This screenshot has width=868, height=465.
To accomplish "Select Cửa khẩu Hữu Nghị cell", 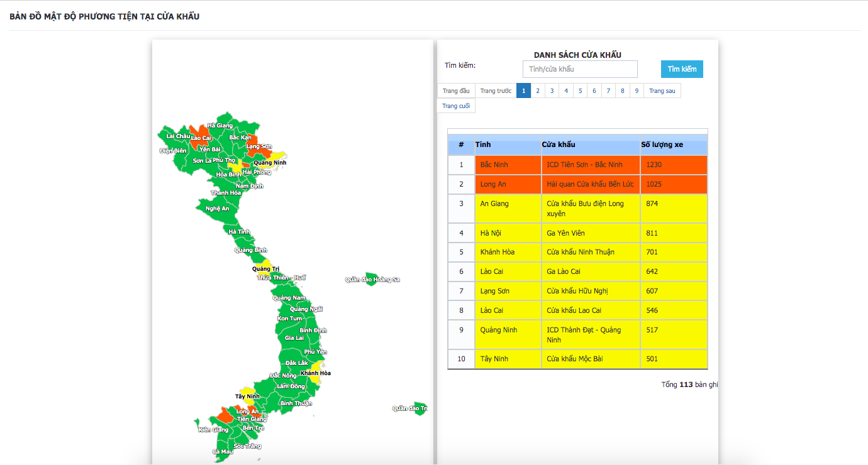I will pos(591,291).
